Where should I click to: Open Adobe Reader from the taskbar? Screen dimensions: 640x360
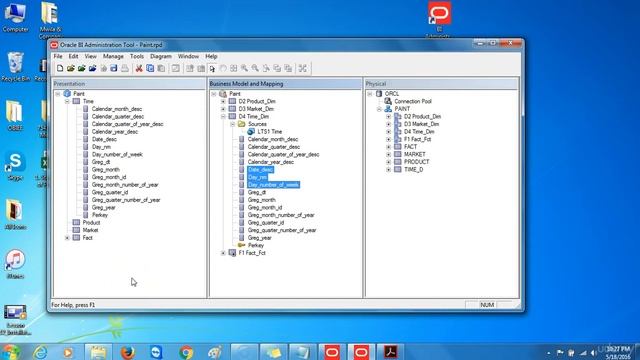[390, 352]
